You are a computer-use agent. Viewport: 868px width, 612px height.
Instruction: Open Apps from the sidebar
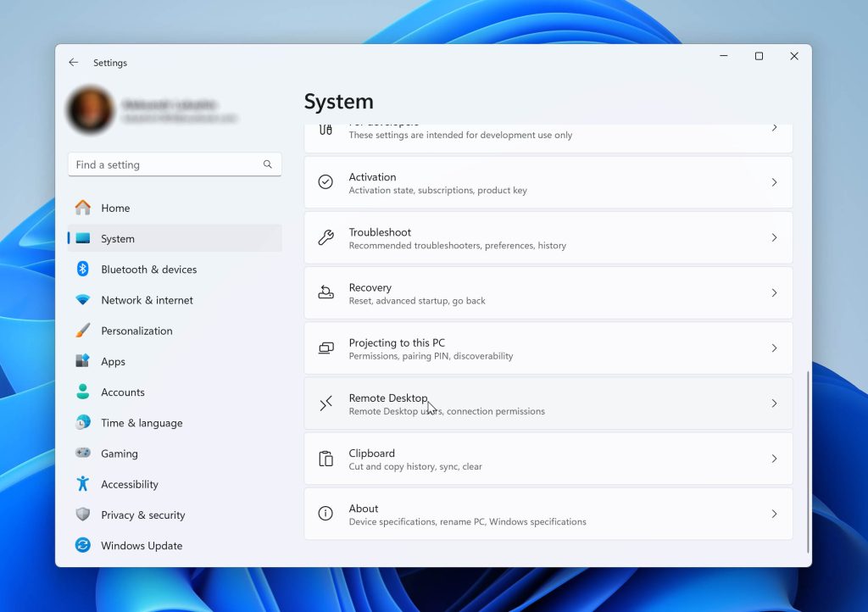pyautogui.click(x=114, y=361)
